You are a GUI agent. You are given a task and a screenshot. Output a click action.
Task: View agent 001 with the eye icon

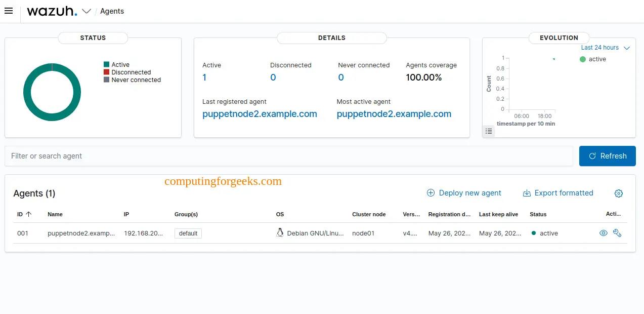coord(603,233)
